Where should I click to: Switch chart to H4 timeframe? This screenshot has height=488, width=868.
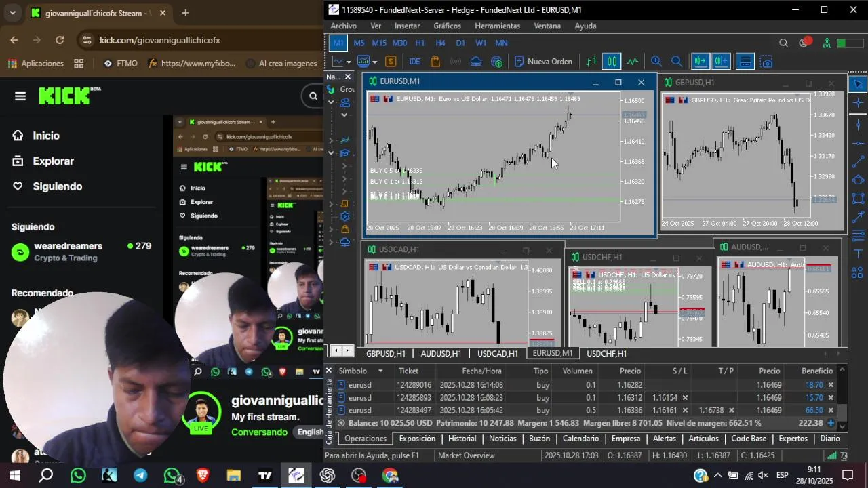tap(440, 43)
